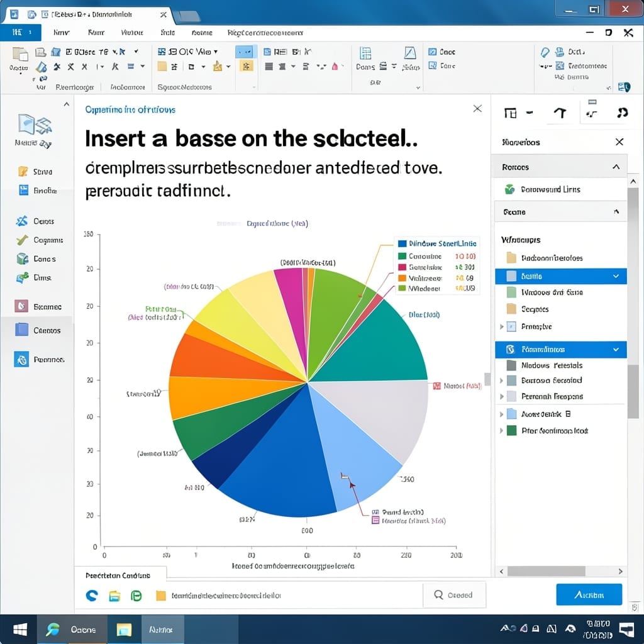The image size is (644, 644).
Task: Click the chart icon at ribbon's right
Action: (410, 53)
